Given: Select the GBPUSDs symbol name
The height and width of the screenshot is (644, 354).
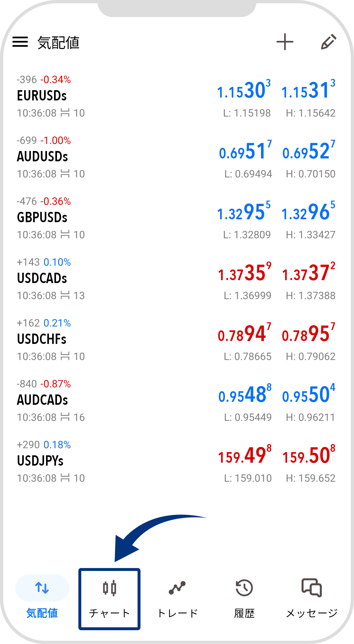Looking at the screenshot, I should (x=42, y=218).
